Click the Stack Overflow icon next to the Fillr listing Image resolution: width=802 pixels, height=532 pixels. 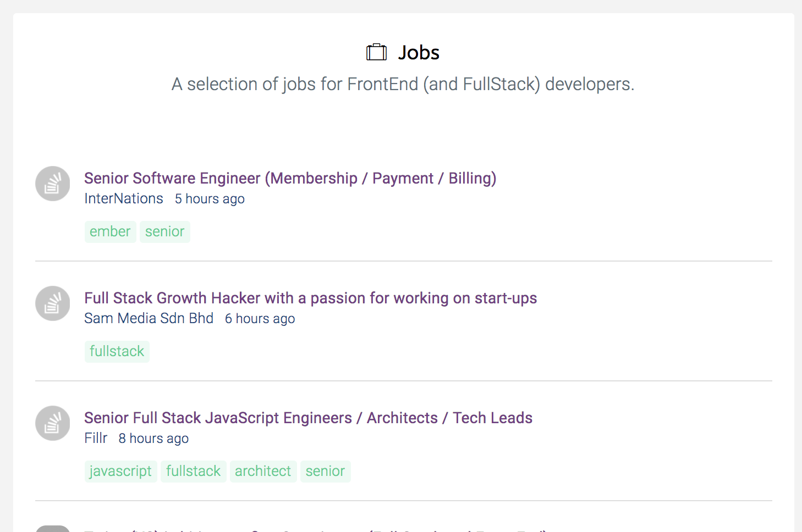52,423
